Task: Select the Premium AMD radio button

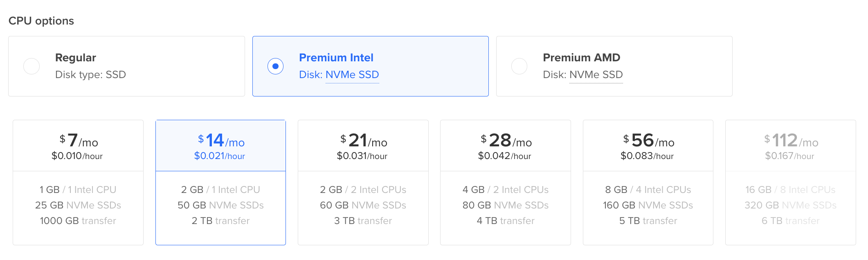Action: pos(519,66)
